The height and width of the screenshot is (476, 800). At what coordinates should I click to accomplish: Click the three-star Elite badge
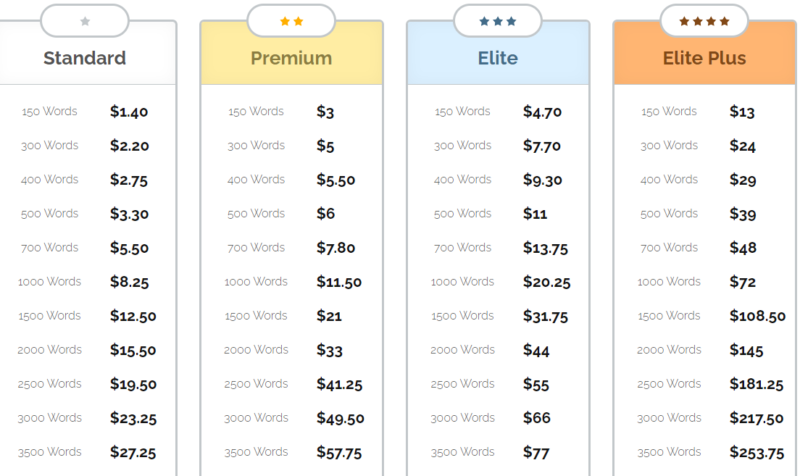click(x=497, y=20)
